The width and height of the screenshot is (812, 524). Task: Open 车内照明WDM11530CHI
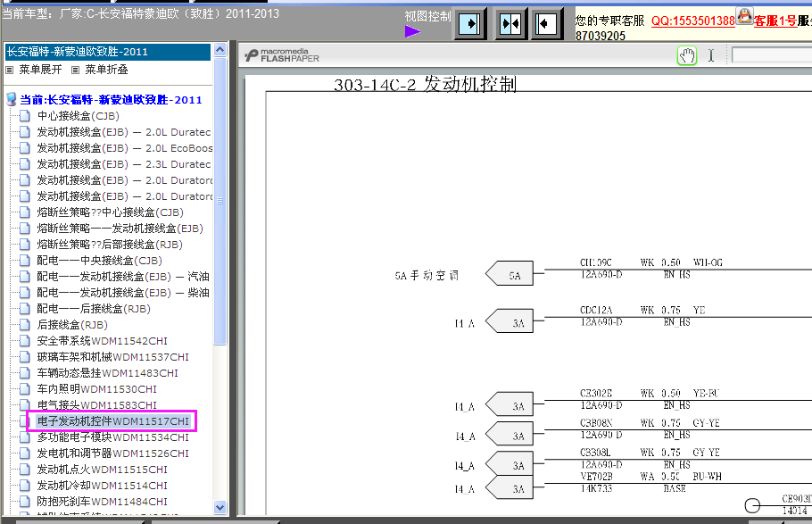pyautogui.click(x=97, y=388)
